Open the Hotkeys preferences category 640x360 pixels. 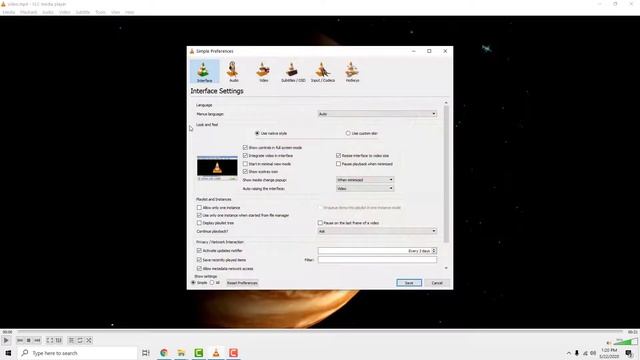(x=352, y=72)
